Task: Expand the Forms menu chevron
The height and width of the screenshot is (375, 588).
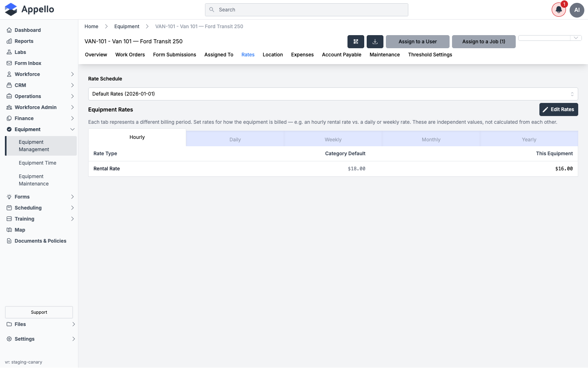Action: click(x=72, y=197)
